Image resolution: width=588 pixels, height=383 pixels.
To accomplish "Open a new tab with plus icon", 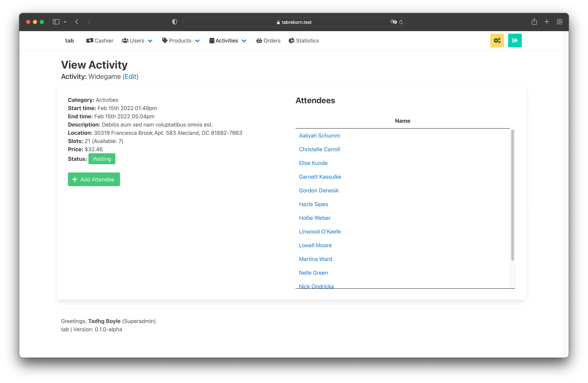I will tap(547, 22).
